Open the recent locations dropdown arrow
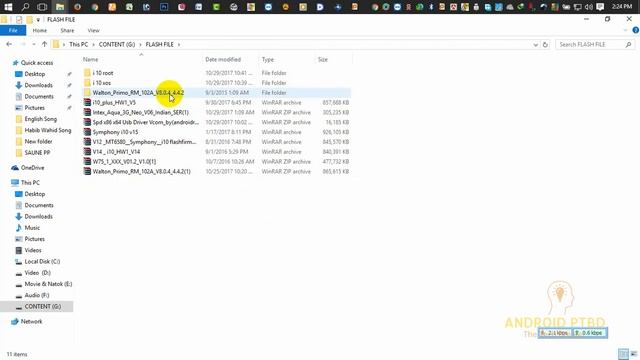Screen dimensions: 640x360 tap(34, 44)
